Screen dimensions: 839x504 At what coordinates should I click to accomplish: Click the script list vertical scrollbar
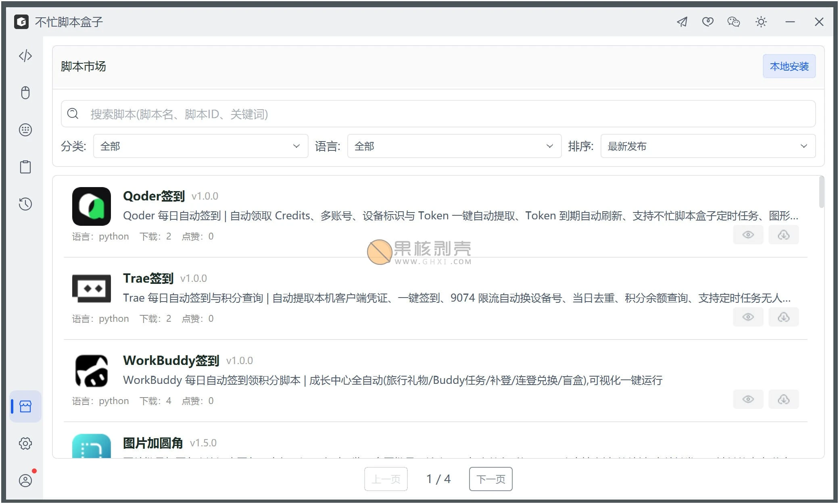pyautogui.click(x=821, y=193)
